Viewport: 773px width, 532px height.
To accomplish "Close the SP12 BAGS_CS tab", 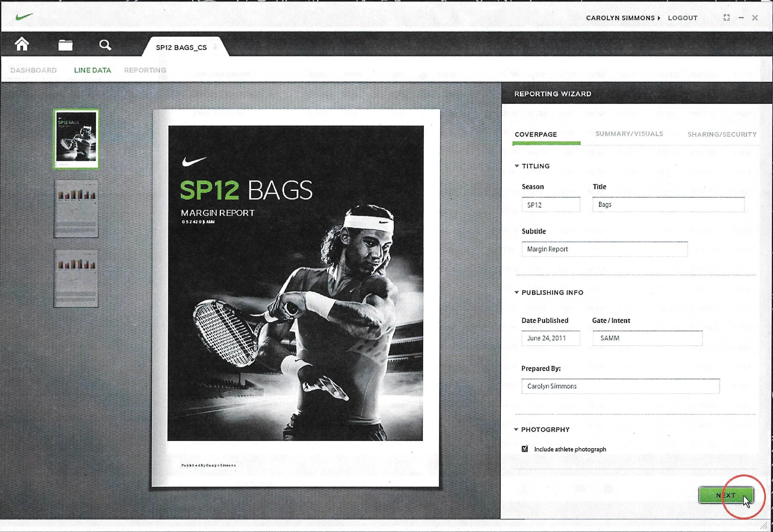I will pos(215,47).
